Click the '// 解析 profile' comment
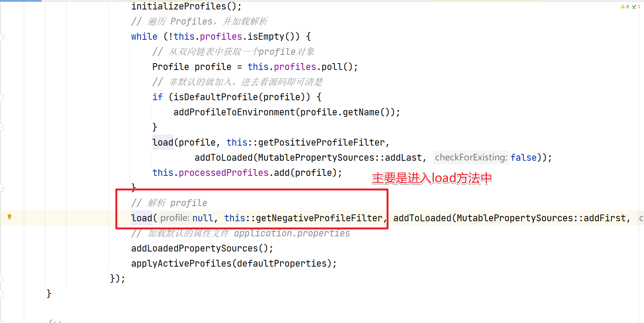 tap(169, 203)
